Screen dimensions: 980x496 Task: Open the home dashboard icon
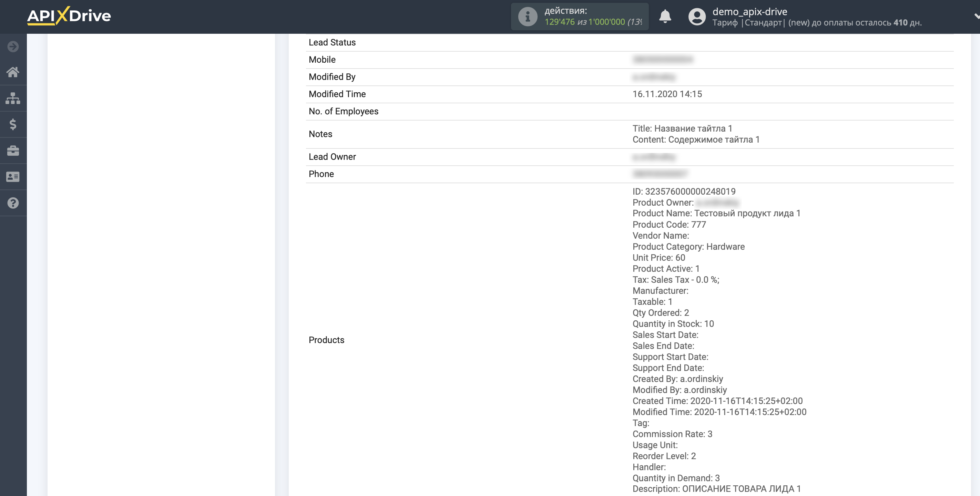[13, 72]
